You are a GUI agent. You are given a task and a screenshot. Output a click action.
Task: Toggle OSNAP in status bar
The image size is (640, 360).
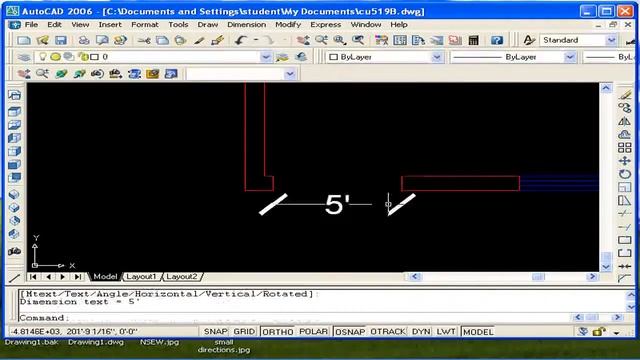(x=350, y=331)
